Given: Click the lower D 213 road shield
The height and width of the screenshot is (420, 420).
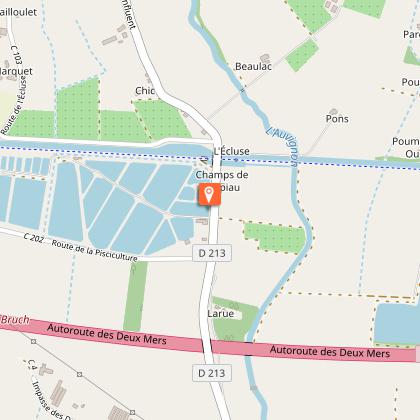Looking at the screenshot, I should (212, 373).
